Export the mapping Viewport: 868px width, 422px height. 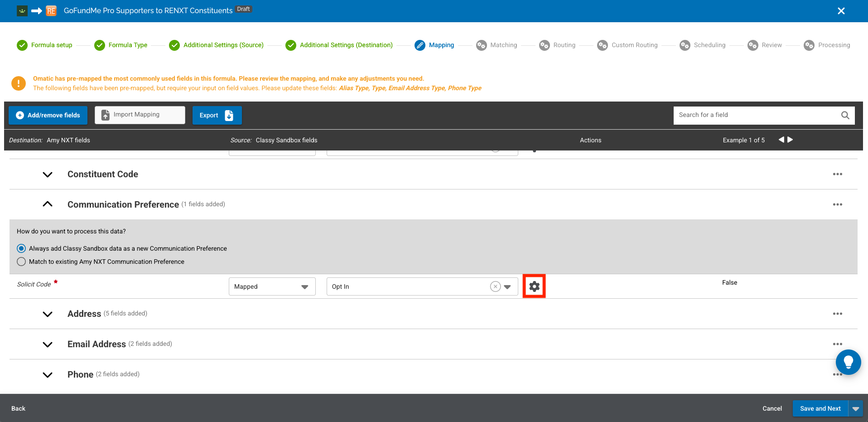point(217,115)
